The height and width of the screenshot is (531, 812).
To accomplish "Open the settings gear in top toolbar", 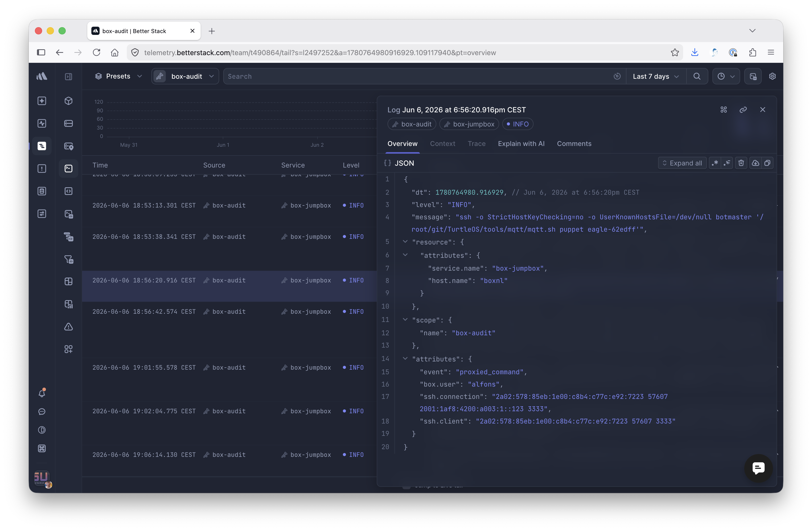I will (772, 76).
